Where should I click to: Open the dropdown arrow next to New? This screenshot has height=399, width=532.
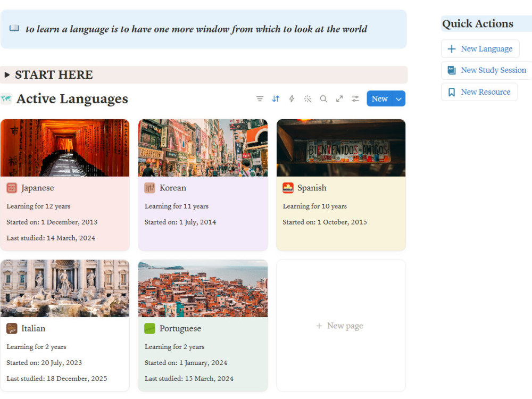tap(398, 99)
